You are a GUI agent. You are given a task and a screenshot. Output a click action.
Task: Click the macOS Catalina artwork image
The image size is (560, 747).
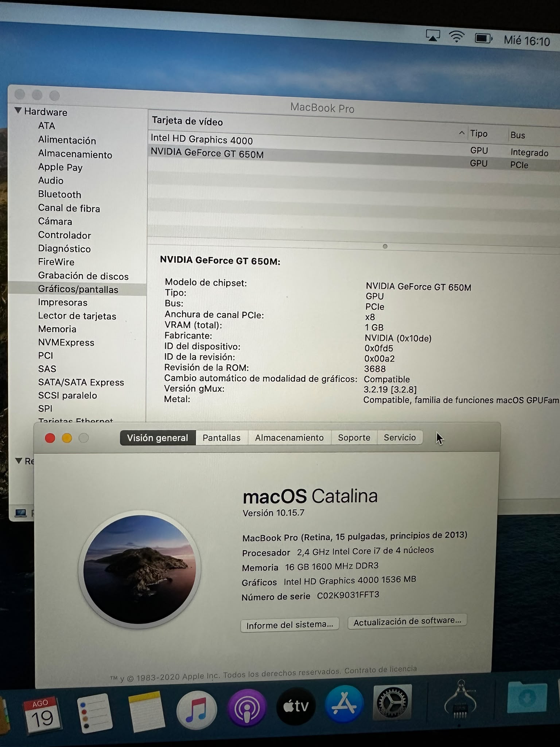[139, 569]
